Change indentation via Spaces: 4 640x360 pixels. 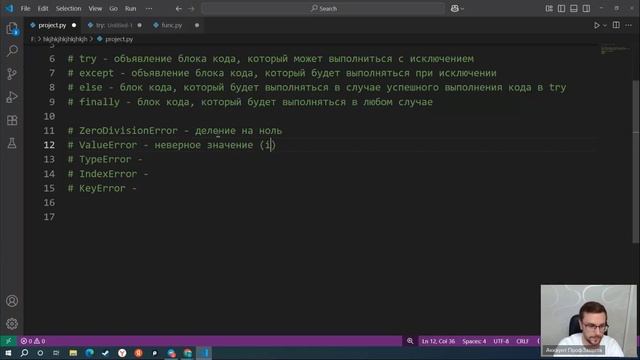point(474,341)
